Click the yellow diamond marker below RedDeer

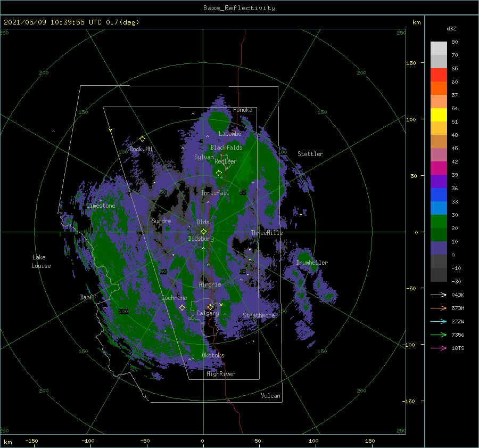[x=219, y=173]
